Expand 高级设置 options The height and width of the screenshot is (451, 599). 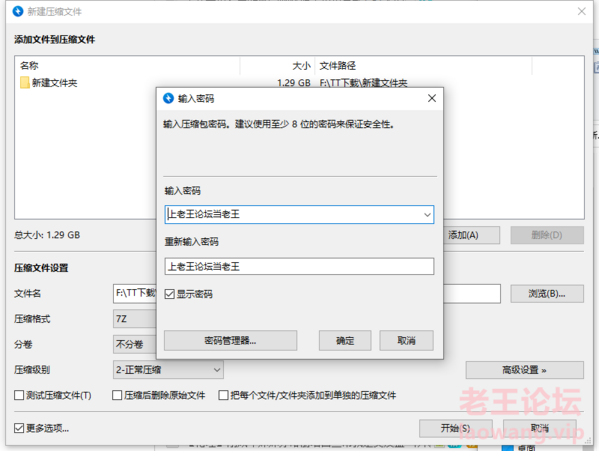(525, 370)
